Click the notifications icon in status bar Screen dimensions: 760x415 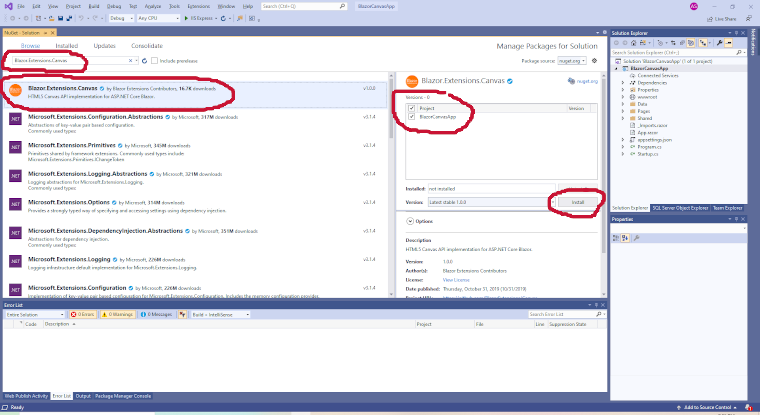[x=749, y=407]
